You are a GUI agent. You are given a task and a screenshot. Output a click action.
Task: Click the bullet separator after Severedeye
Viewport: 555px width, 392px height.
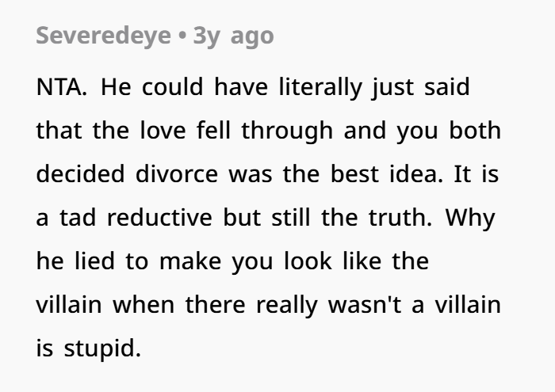pos(182,36)
